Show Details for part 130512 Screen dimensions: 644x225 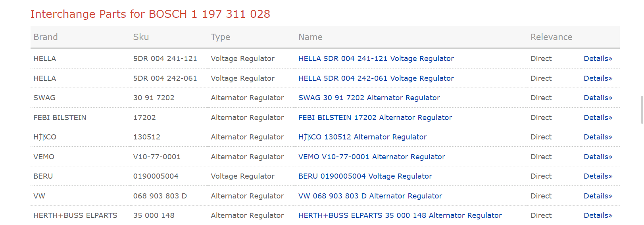click(598, 137)
